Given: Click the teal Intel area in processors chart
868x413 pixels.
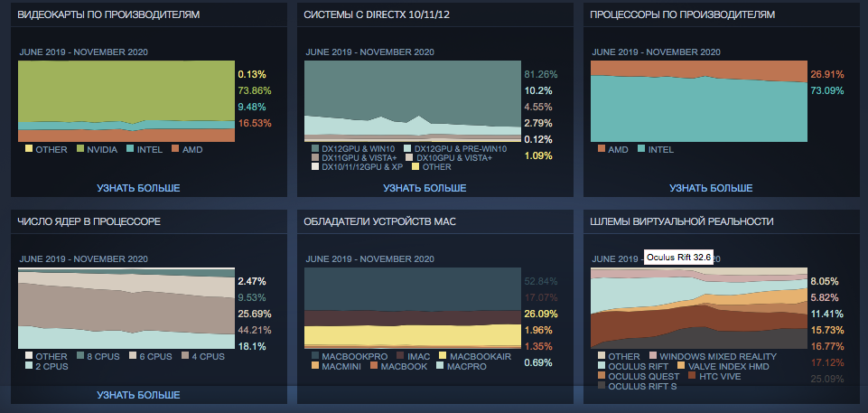Looking at the screenshot, I should (695, 113).
